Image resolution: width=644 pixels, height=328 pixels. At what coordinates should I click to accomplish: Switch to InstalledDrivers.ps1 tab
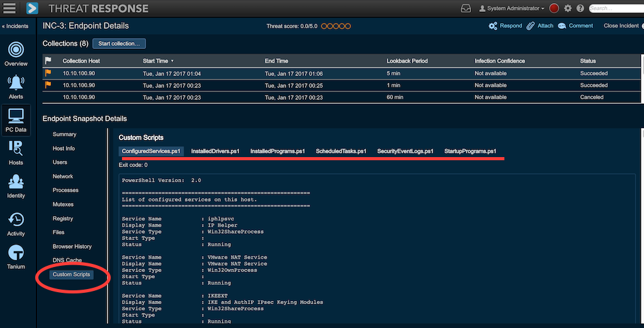pyautogui.click(x=215, y=151)
